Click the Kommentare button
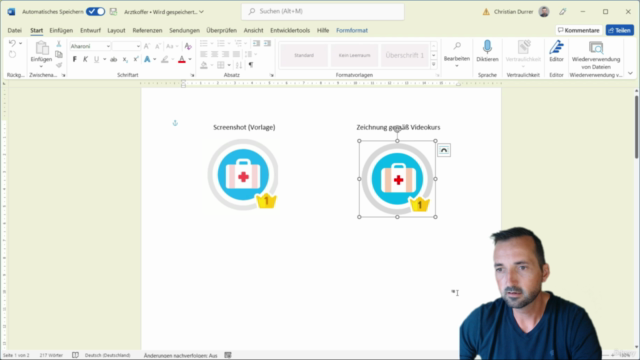Viewport: 640px width, 360px height. (579, 30)
